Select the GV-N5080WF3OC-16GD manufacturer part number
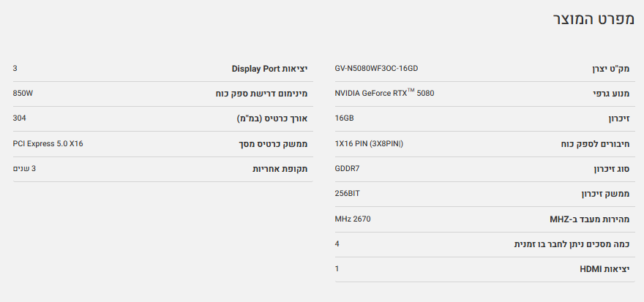This screenshot has height=302, width=644. pyautogui.click(x=376, y=69)
